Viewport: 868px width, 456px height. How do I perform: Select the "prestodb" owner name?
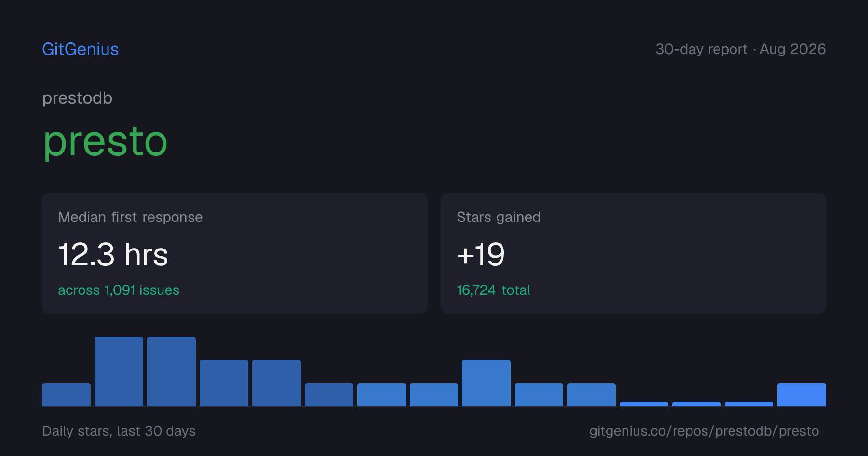coord(77,98)
